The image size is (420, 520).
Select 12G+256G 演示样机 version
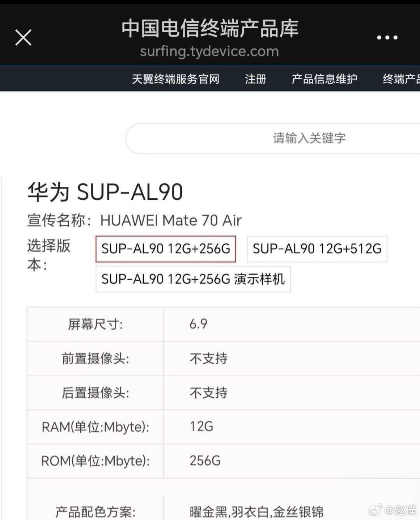tap(193, 279)
